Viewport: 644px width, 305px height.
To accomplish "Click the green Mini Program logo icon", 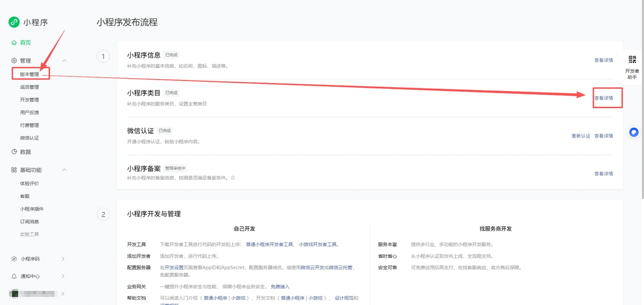I will click(14, 22).
